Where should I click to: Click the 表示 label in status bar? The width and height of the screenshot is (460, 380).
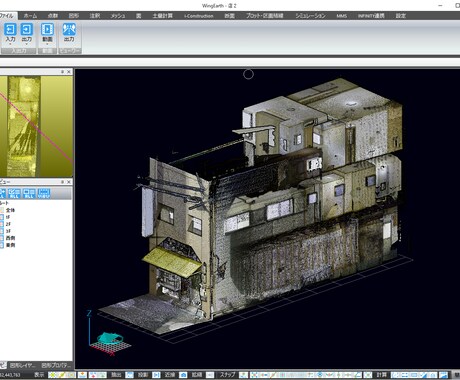39,375
